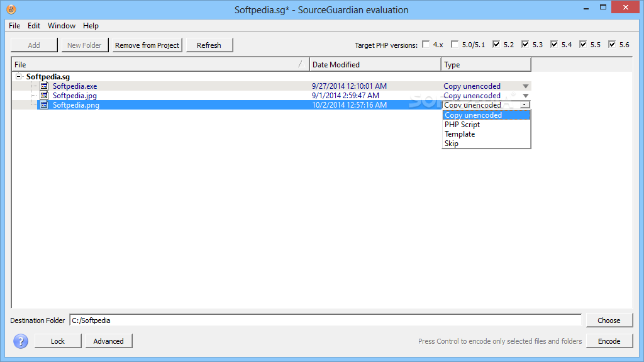Open the File menu

point(14,26)
